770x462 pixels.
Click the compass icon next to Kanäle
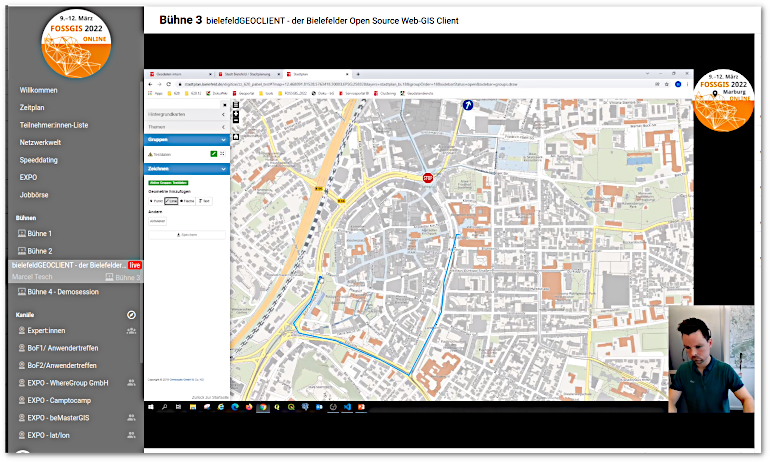pyautogui.click(x=131, y=315)
